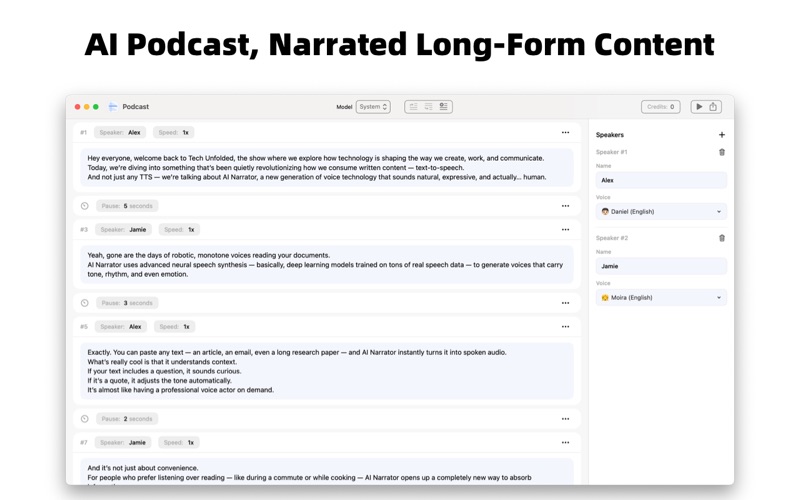Click the Speaker #2 name field containing Jamie
This screenshot has width=800, height=500.
(661, 266)
